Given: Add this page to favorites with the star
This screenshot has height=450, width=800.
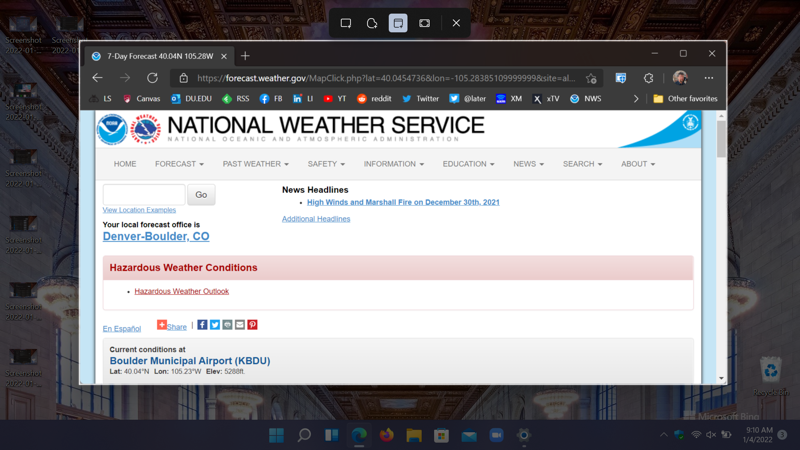Looking at the screenshot, I should 591,78.
